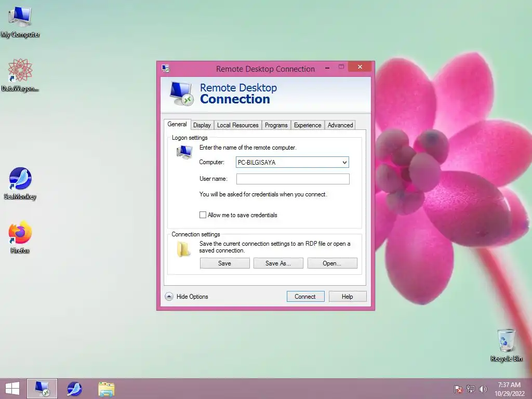Click the Help button
Screen dimensions: 532x399
pos(348,297)
